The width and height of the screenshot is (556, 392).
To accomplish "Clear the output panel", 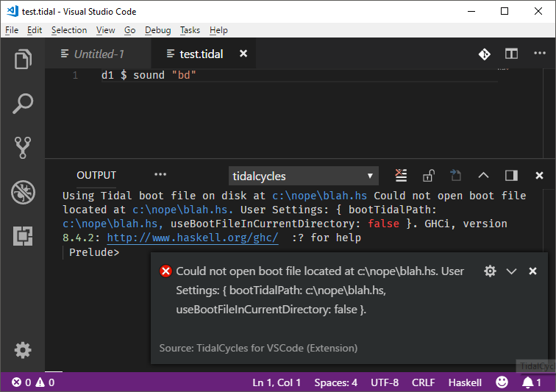I will 401,175.
